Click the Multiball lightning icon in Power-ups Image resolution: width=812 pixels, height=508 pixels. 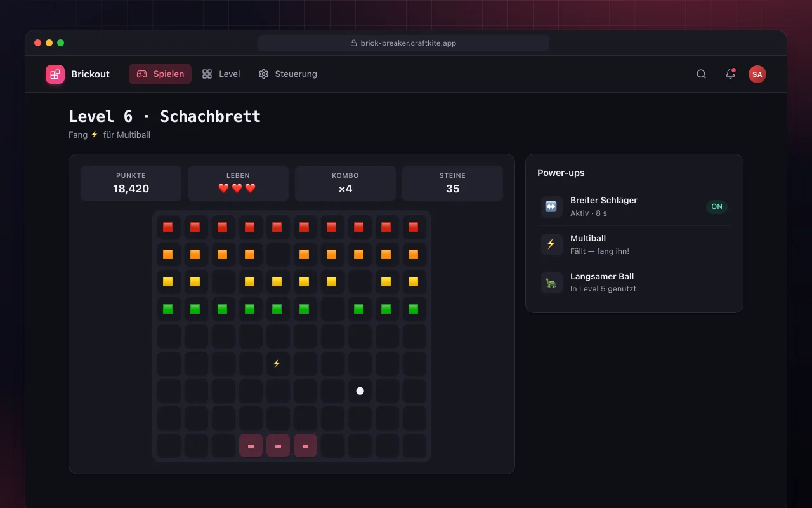[551, 245]
